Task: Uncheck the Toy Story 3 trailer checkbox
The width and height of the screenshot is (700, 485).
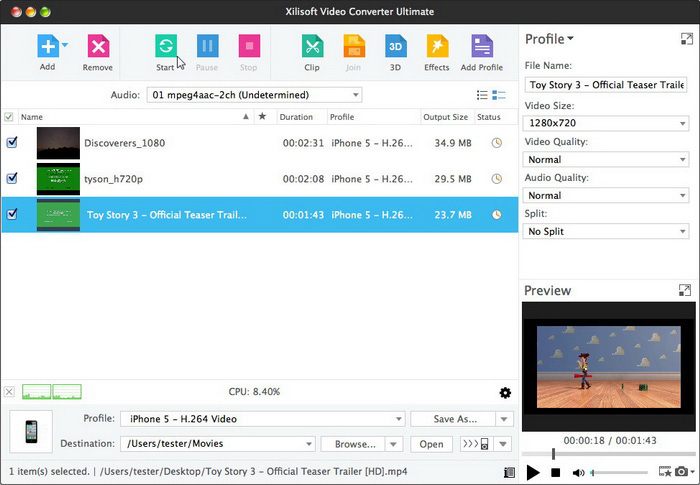Action: [11, 214]
